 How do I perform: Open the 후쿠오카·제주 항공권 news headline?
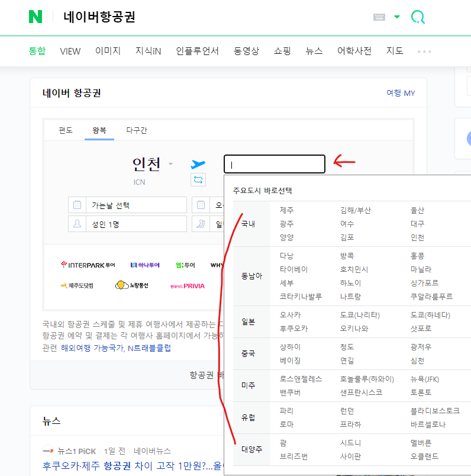point(133,466)
